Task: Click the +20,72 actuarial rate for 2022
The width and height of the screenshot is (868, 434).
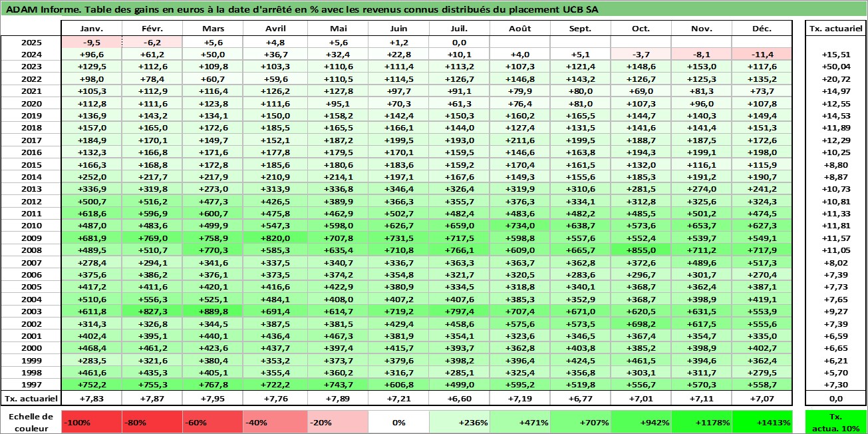Action: 835,79
